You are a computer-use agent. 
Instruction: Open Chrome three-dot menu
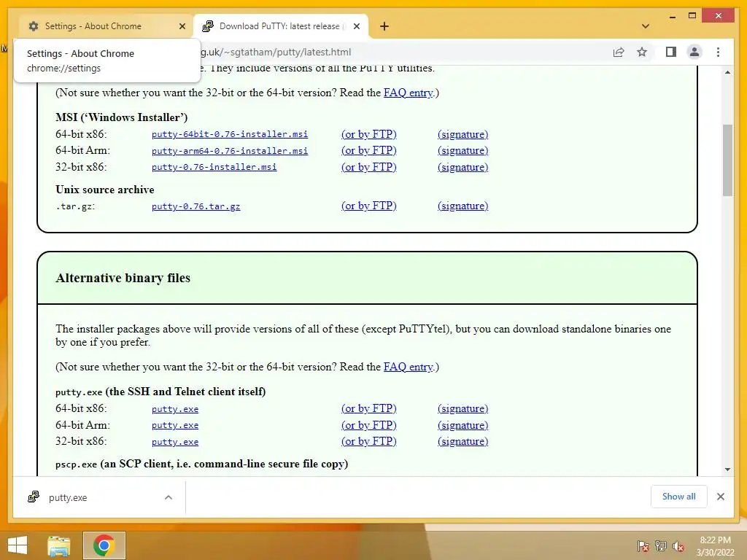pyautogui.click(x=718, y=52)
